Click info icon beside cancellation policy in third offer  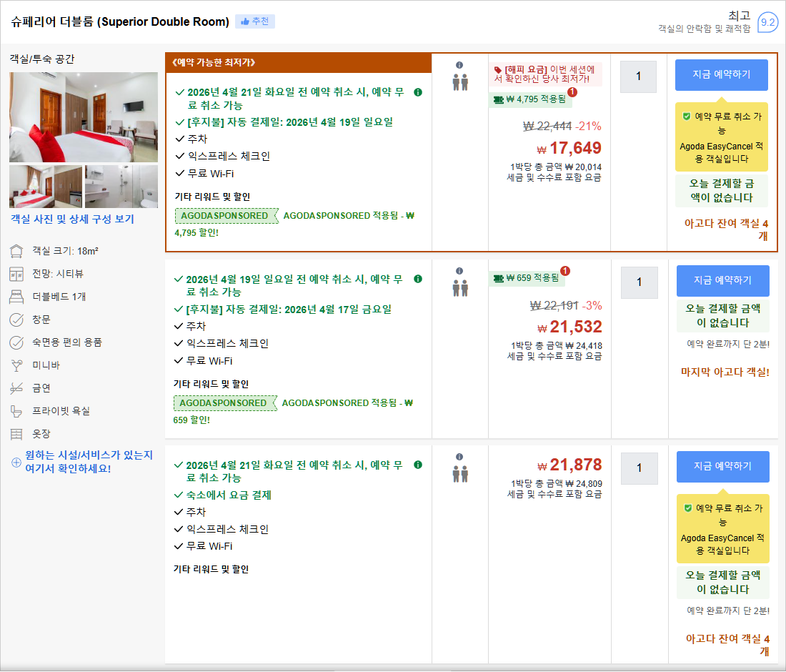[x=418, y=465]
